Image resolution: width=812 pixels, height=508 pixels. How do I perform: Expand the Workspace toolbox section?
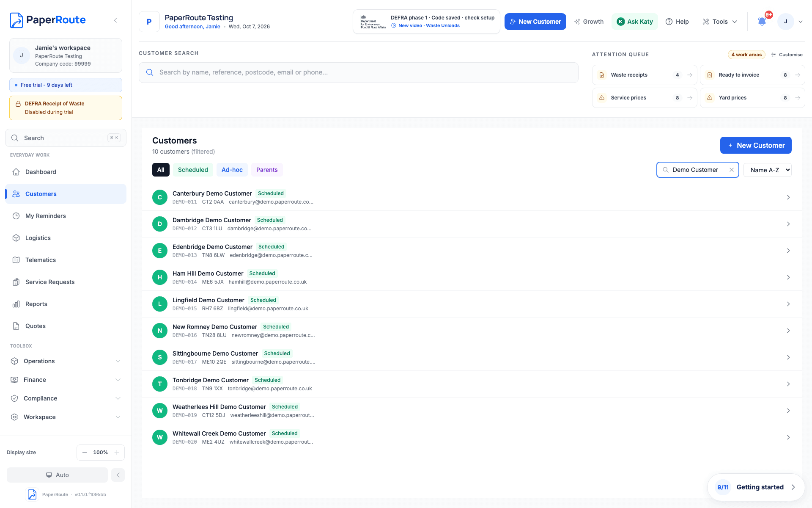click(66, 417)
